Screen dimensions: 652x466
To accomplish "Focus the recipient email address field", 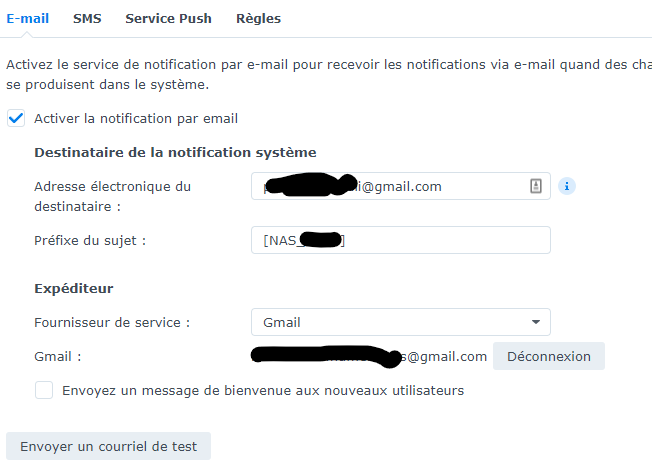I will click(390, 186).
